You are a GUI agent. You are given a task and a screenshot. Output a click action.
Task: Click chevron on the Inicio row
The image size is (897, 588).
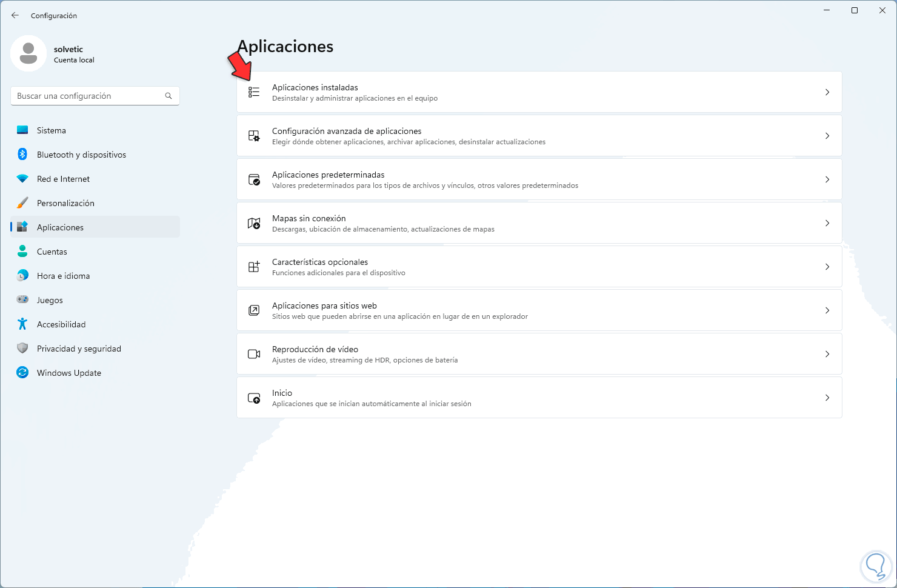coord(827,398)
